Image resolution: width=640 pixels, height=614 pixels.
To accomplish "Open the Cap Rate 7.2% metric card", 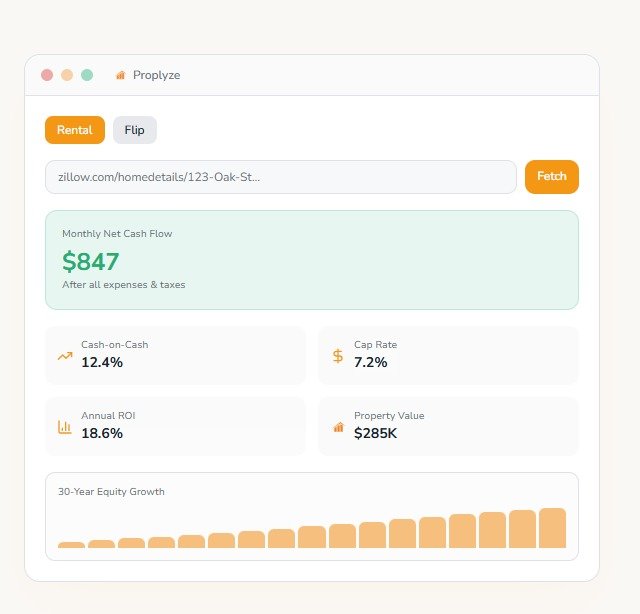I will coord(448,355).
